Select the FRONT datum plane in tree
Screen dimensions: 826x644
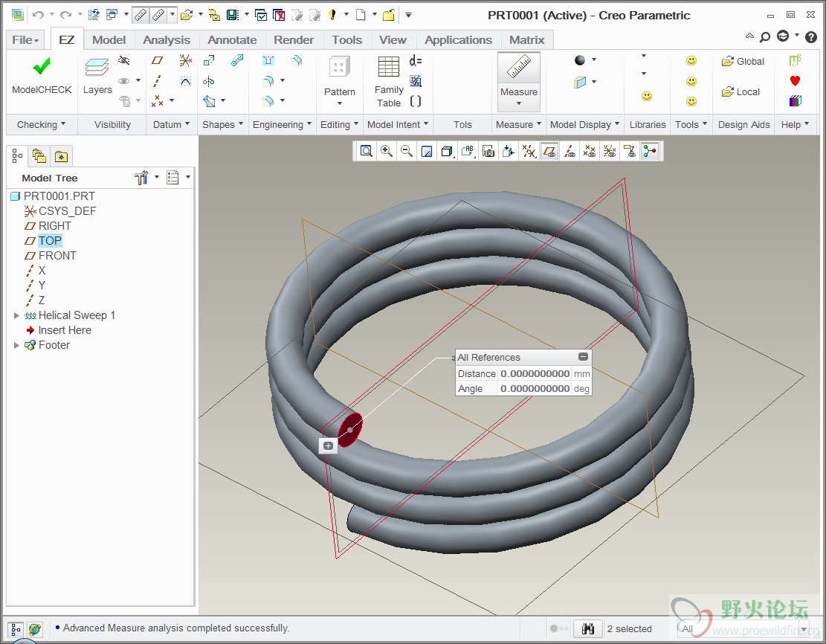point(51,256)
